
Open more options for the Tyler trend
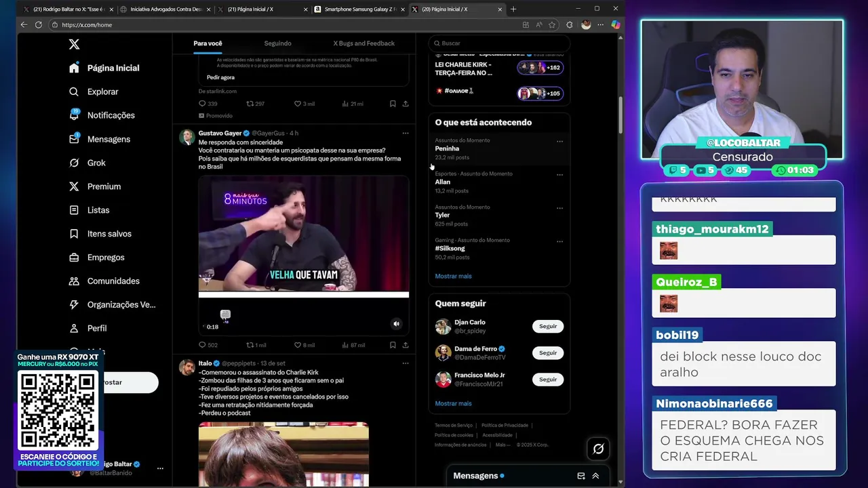tap(559, 208)
